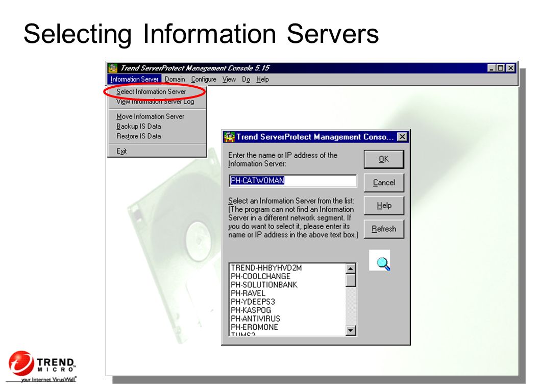Screen dimensions: 539x392
Task: Click the Refresh button
Action: (384, 229)
